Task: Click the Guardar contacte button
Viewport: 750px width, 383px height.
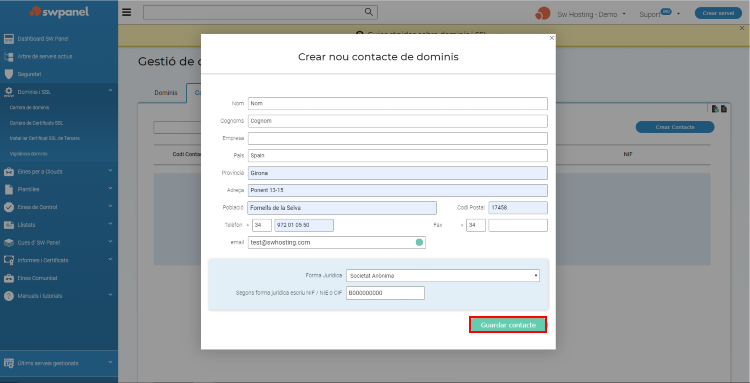Action: 508,325
